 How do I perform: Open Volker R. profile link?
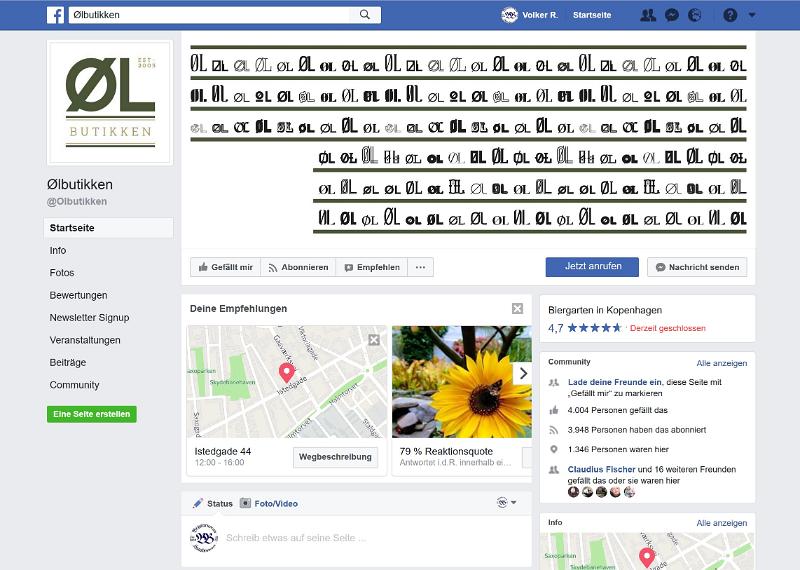[x=540, y=15]
